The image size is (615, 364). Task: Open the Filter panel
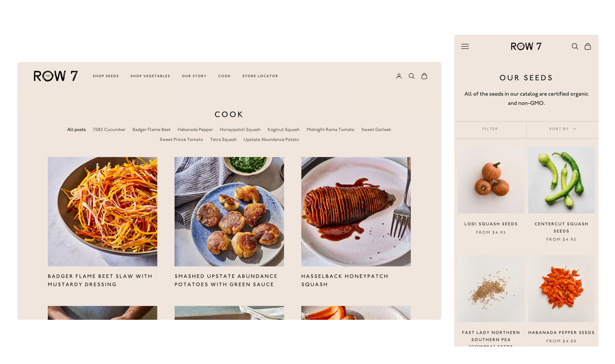tap(490, 129)
